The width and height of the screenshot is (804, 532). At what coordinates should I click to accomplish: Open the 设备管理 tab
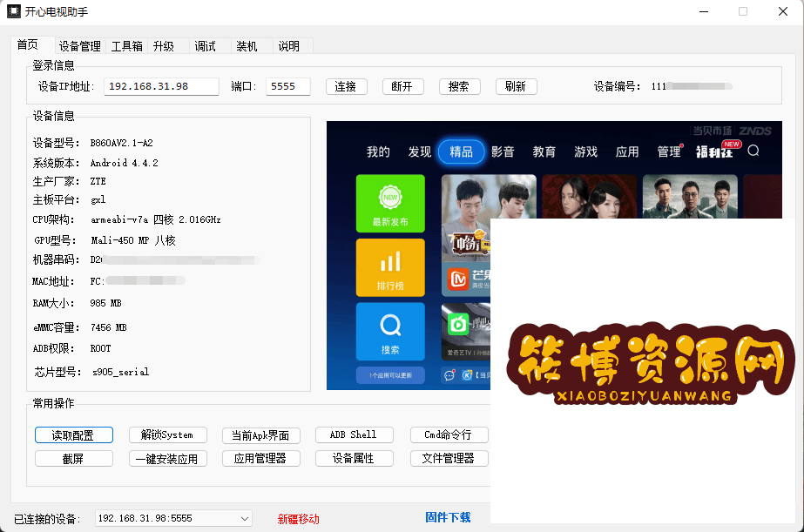(79, 46)
